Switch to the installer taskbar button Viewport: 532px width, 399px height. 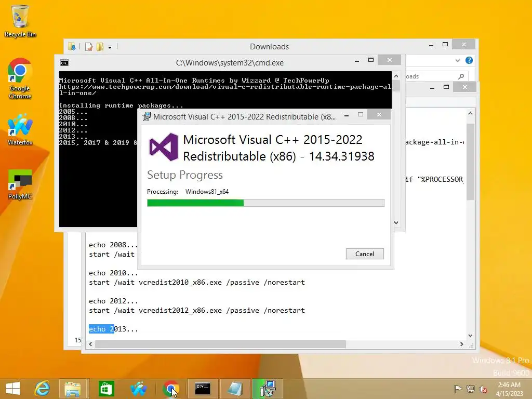268,389
